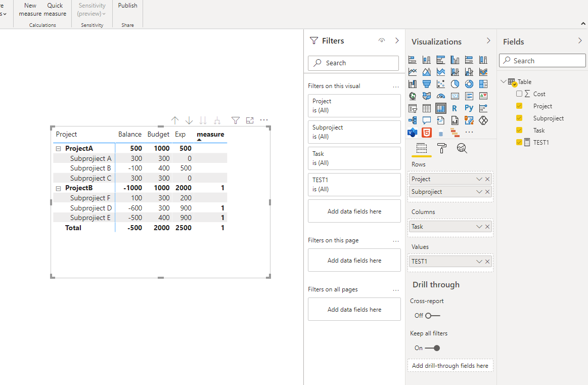
Task: Select the Visio visual icon
Action: [413, 133]
